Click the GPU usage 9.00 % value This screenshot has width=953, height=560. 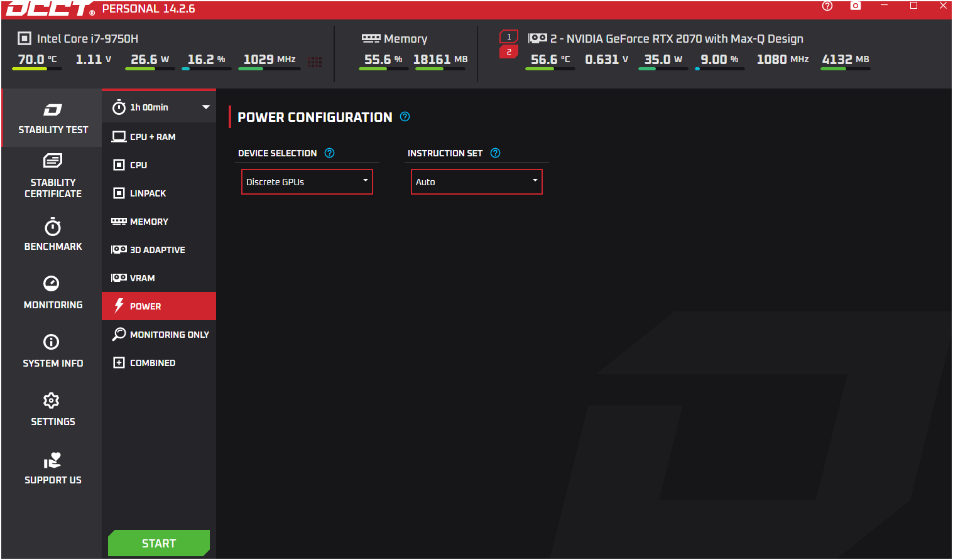(719, 59)
